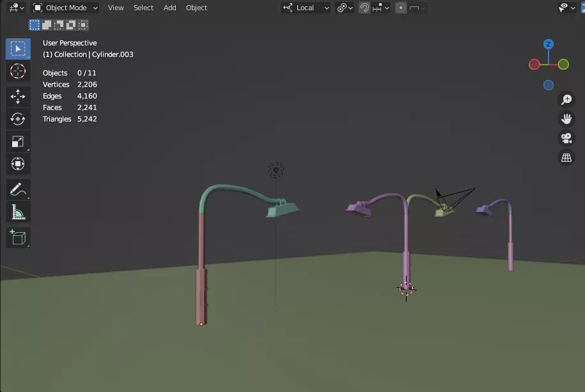The height and width of the screenshot is (392, 585).
Task: Open the pivot point dropdown
Action: [345, 8]
